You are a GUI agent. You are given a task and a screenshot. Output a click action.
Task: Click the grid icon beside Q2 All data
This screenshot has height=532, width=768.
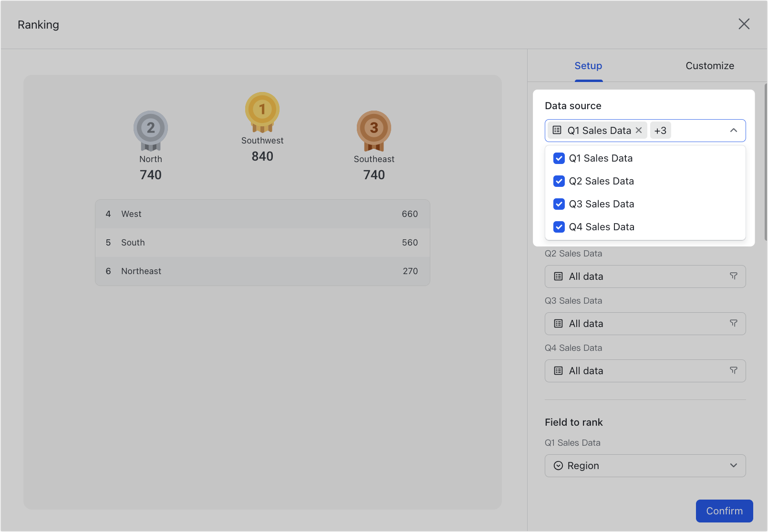pyautogui.click(x=557, y=276)
